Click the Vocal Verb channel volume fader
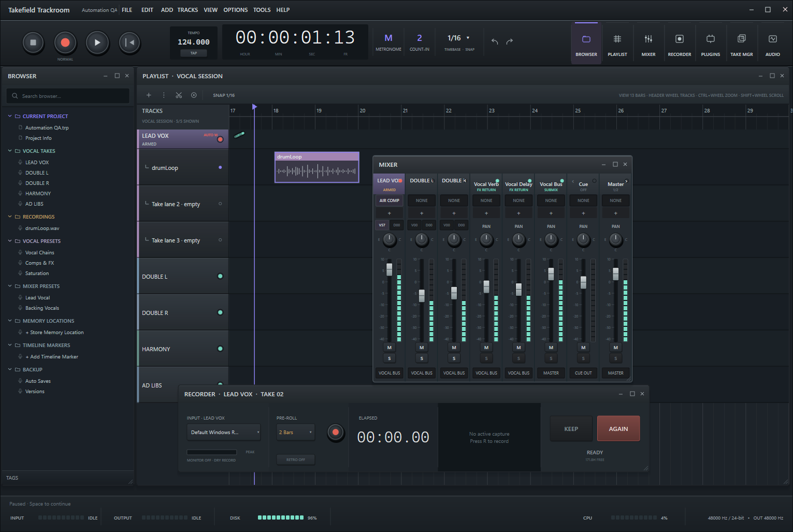The image size is (793, 532). [x=486, y=286]
